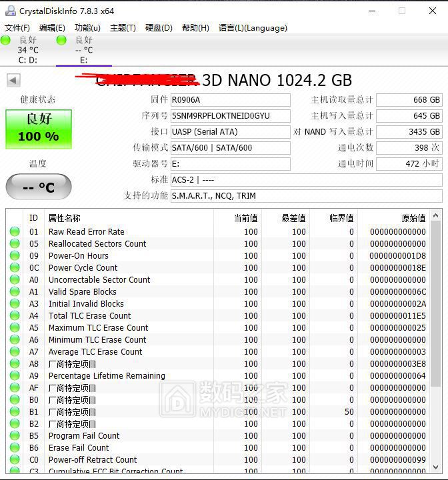The image size is (448, 480).
Task: Select raw value 000000000099 of Power-off Retract
Action: (x=397, y=460)
